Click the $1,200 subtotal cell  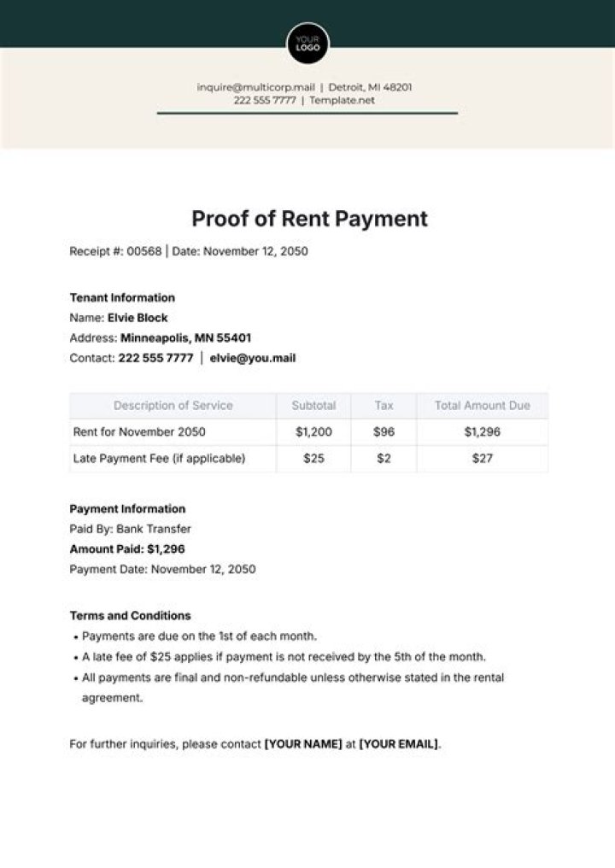coord(313,432)
